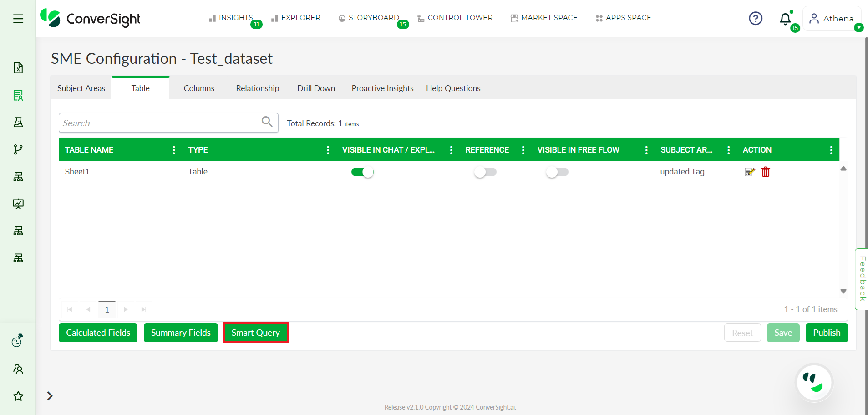
Task: Open the help question mark icon
Action: [756, 19]
